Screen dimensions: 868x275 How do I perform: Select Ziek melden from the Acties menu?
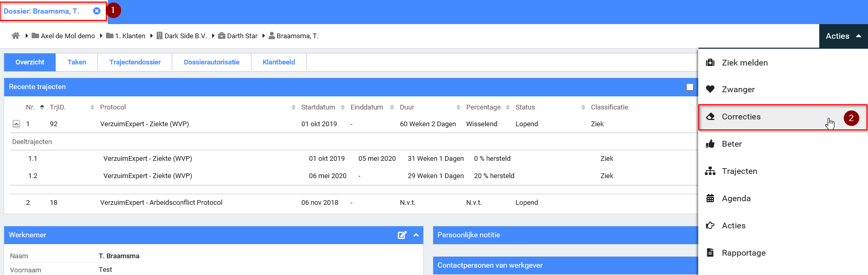point(744,63)
